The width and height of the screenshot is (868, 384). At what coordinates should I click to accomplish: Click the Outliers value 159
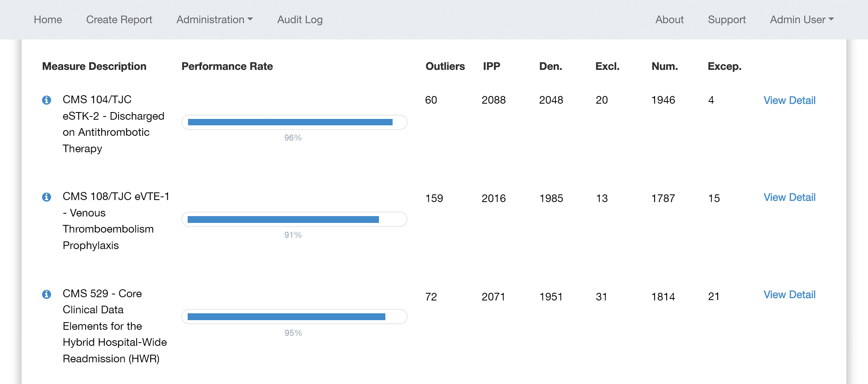coord(434,198)
